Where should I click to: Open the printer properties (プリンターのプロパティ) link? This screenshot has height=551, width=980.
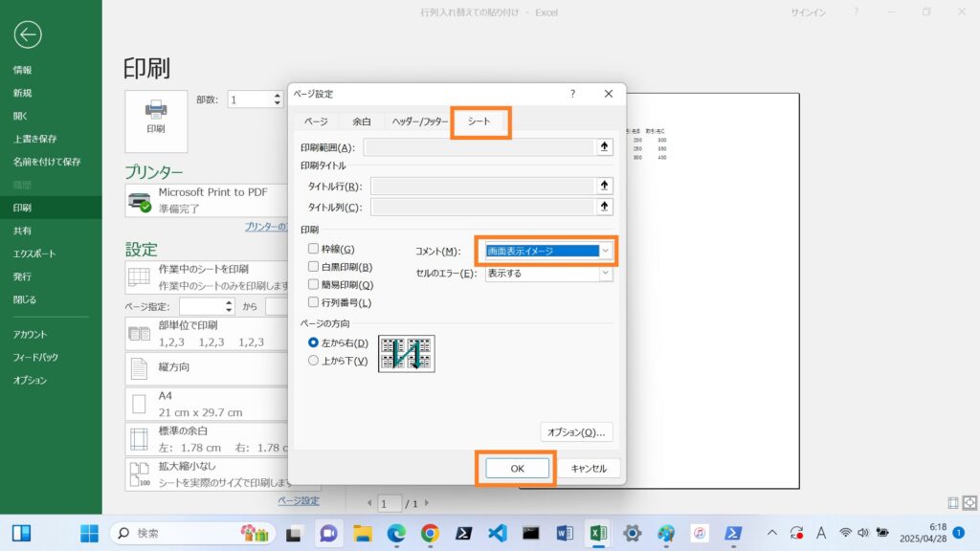[x=266, y=227]
